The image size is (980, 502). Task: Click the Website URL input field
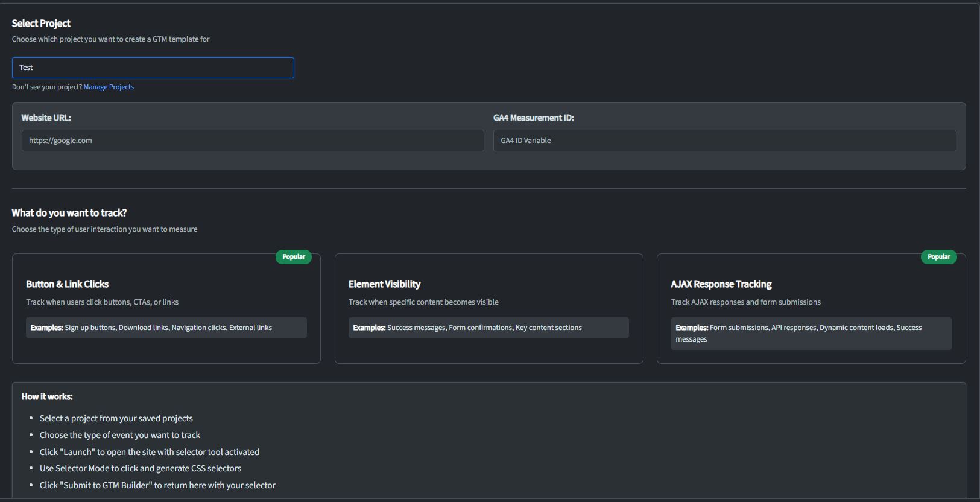pyautogui.click(x=253, y=141)
